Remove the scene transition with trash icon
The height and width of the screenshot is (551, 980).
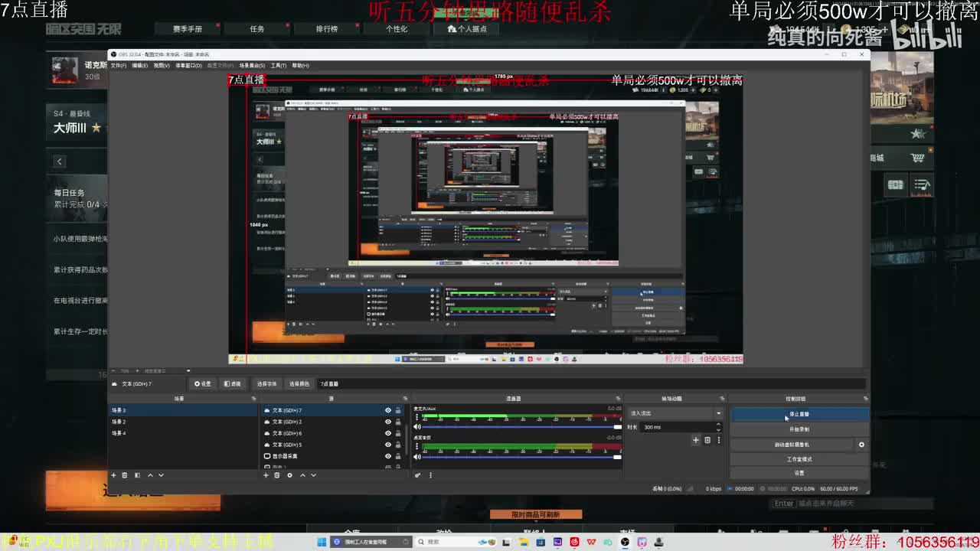coord(707,440)
